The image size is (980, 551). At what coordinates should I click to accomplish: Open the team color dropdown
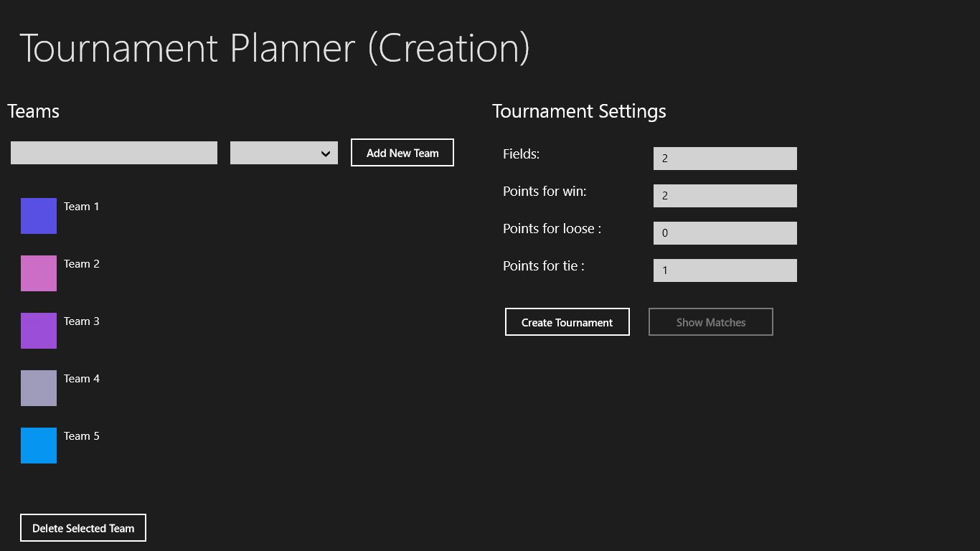pyautogui.click(x=283, y=153)
